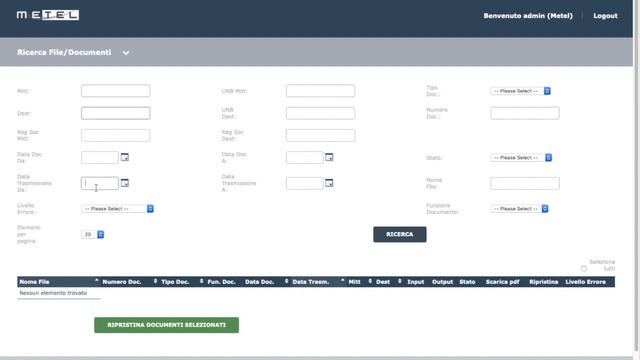Open calendar picker for Data Trasmissione Da
The height and width of the screenshot is (360, 640).
124,183
